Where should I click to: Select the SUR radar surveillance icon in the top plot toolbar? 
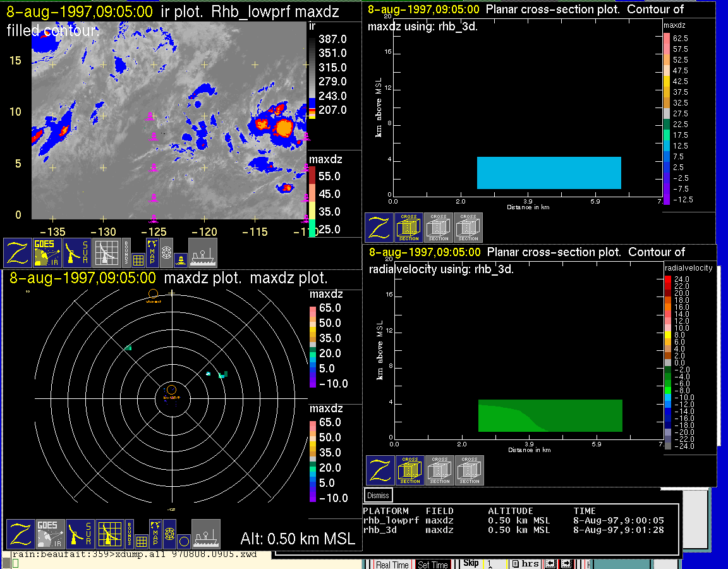click(78, 252)
